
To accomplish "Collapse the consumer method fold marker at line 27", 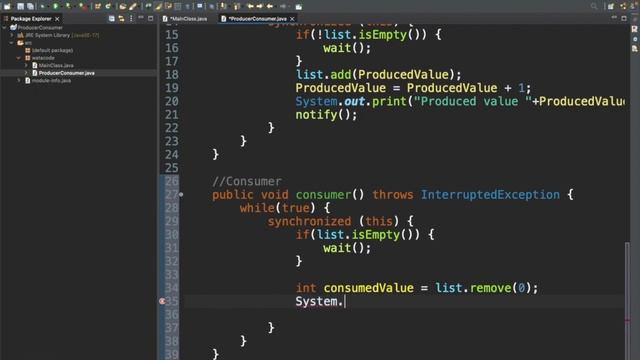I will 181,195.
